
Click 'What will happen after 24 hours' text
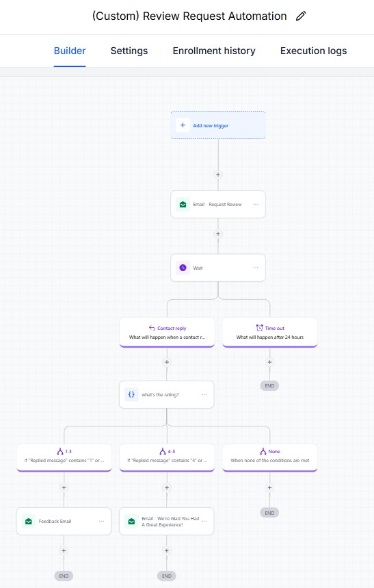(270, 337)
